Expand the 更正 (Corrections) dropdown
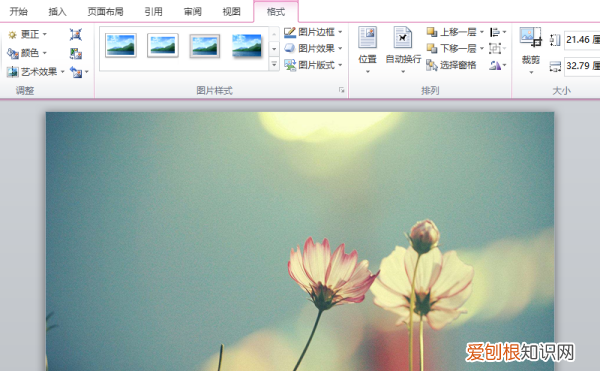The image size is (600, 371). (x=27, y=34)
